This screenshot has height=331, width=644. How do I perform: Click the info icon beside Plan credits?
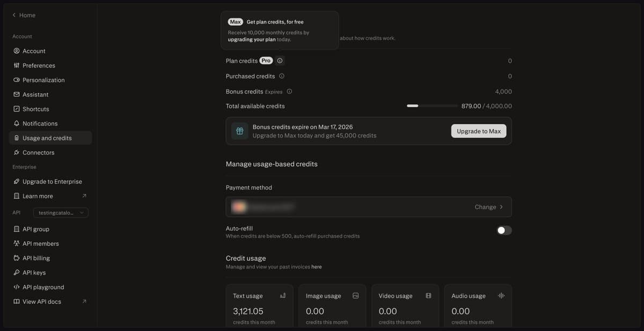tap(280, 61)
